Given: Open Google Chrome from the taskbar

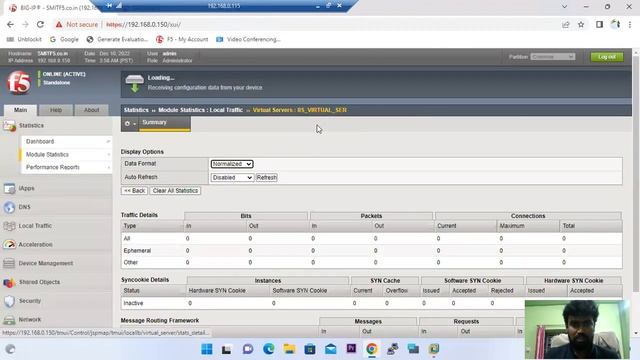Looking at the screenshot, I should (372, 349).
